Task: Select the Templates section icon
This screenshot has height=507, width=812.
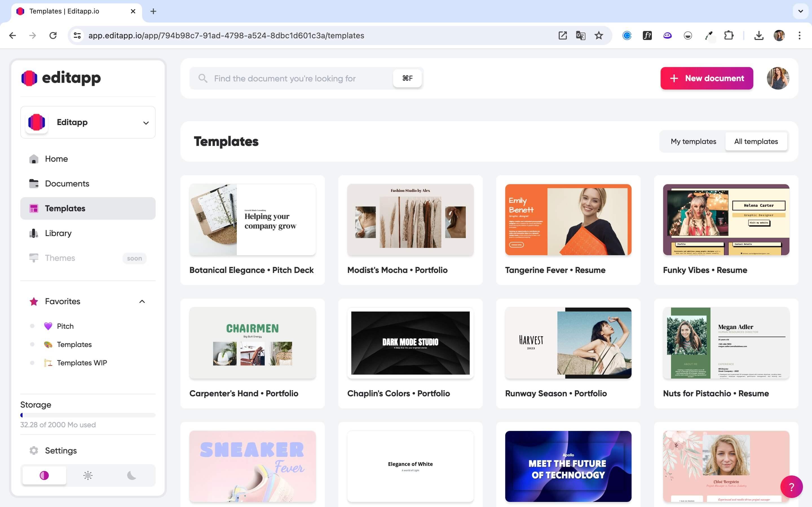Action: tap(34, 208)
